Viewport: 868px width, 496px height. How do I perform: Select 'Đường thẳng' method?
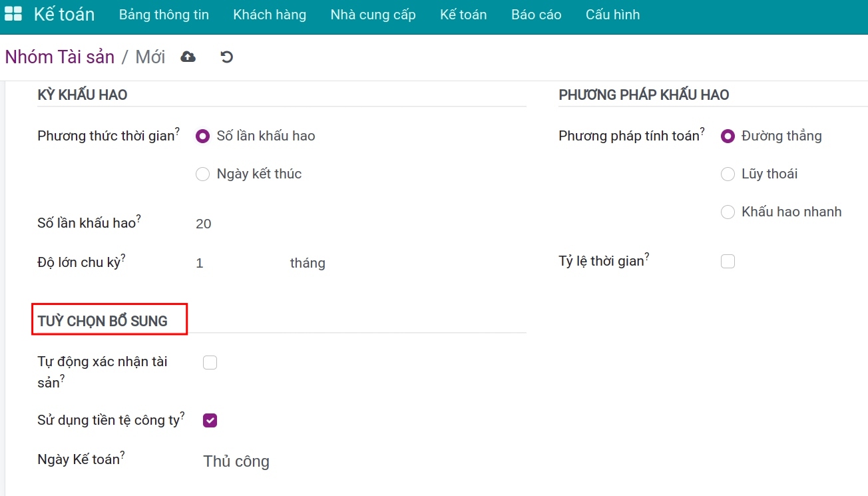(728, 136)
